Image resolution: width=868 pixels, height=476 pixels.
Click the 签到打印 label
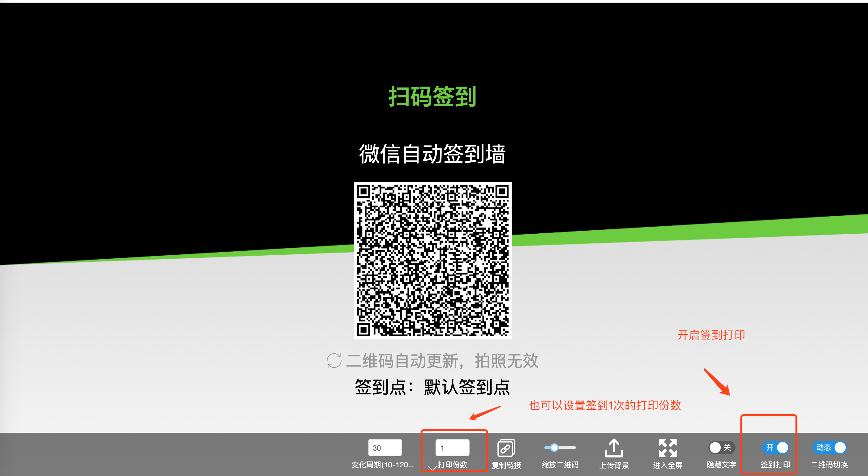[775, 465]
